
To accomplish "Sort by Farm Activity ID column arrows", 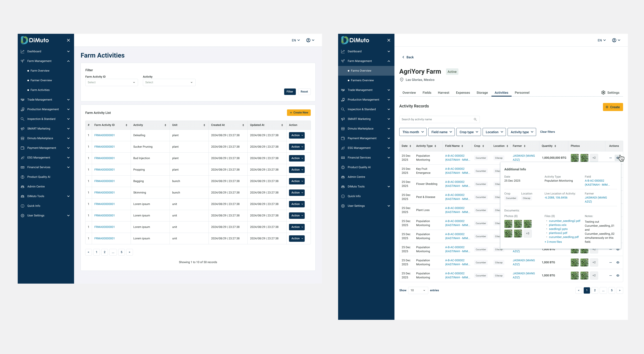I will point(126,125).
